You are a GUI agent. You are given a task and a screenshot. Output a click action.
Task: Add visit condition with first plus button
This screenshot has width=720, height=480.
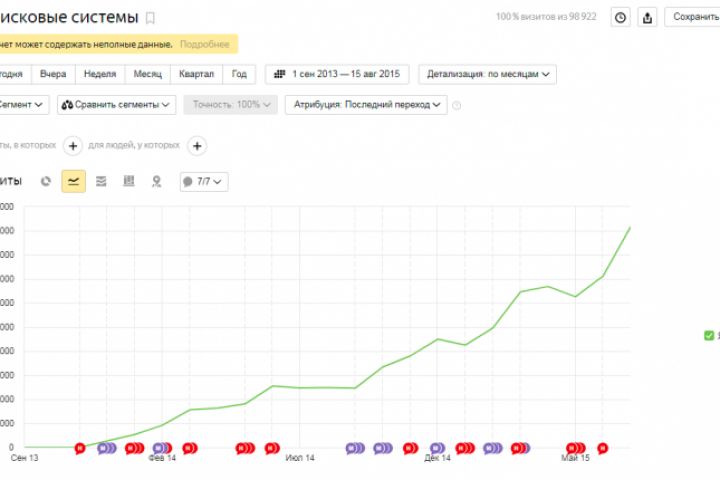point(73,146)
